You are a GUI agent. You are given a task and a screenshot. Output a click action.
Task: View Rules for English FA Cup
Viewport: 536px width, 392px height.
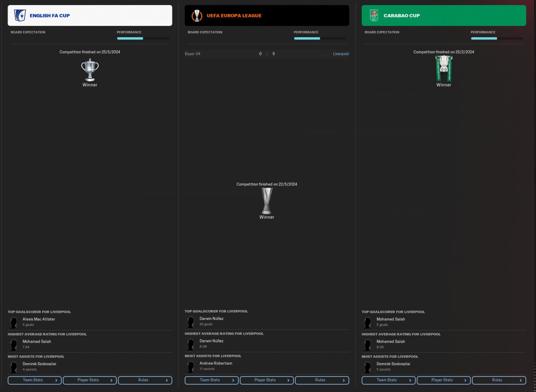pos(145,380)
